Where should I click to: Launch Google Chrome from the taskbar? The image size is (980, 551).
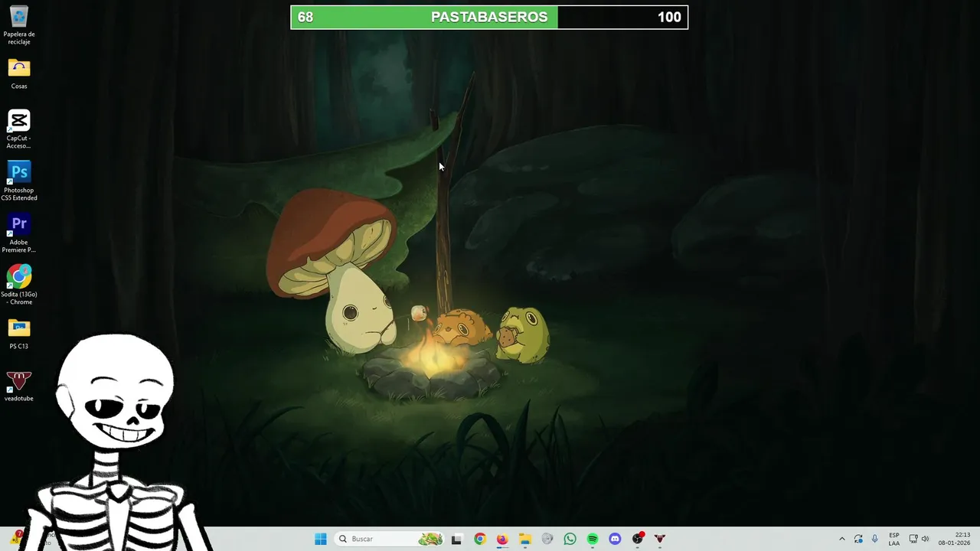click(x=480, y=539)
